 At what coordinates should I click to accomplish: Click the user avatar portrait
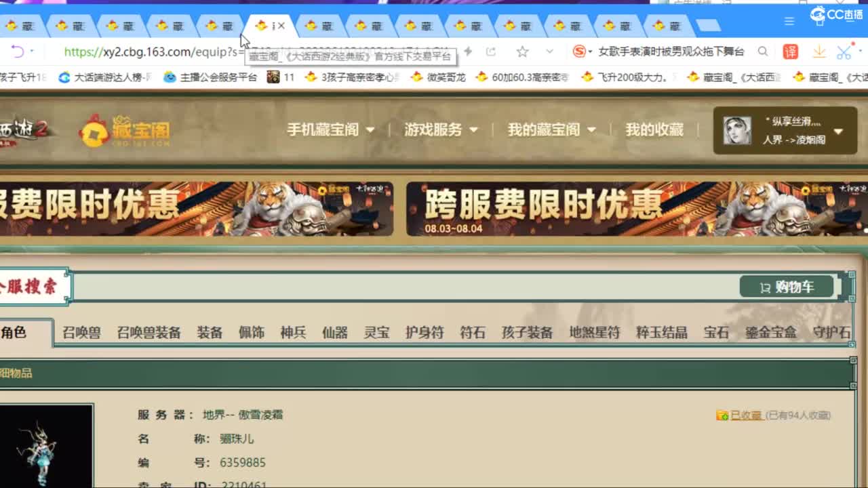pyautogui.click(x=736, y=130)
